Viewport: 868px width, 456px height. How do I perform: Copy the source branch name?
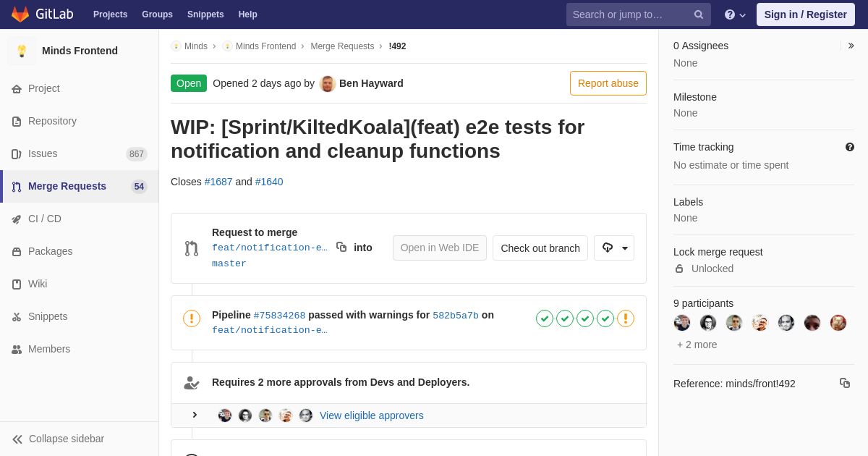341,248
